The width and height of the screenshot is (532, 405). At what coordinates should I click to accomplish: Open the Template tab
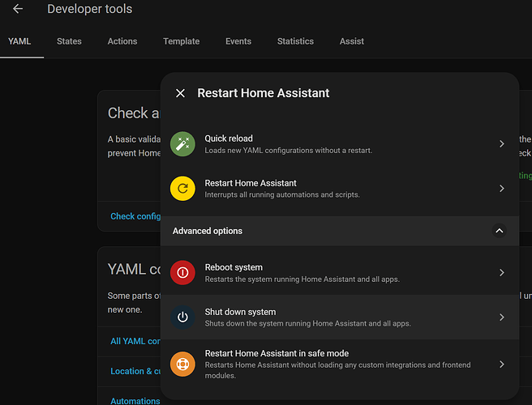click(181, 41)
